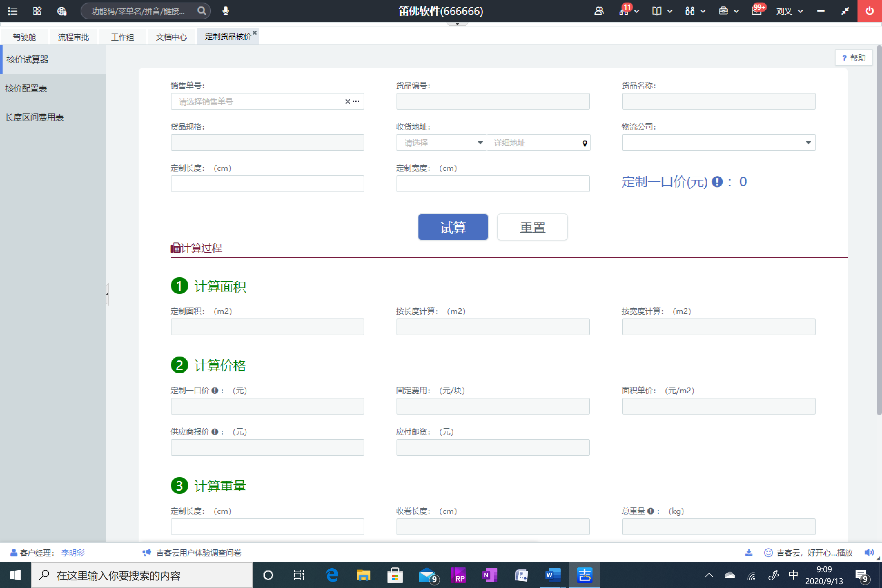
Task: Open the hamburger list menu icon
Action: click(12, 11)
